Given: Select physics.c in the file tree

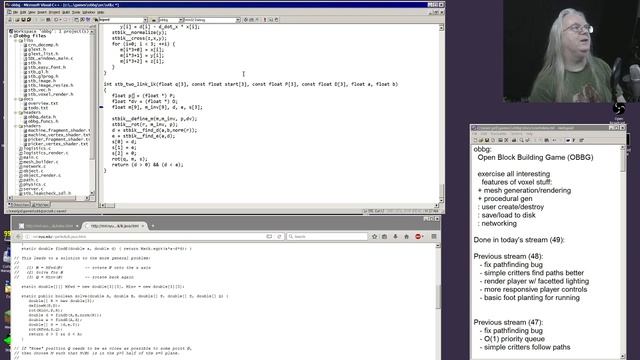Looking at the screenshot, I should click(x=34, y=184).
